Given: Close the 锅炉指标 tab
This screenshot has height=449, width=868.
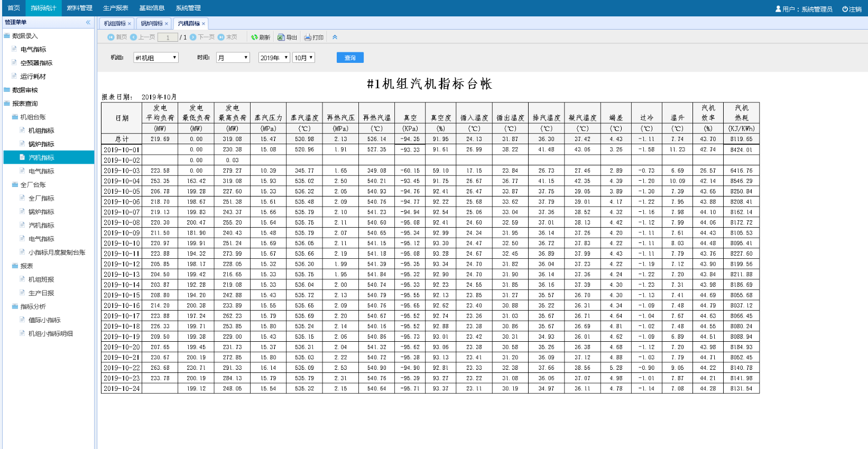Looking at the screenshot, I should tap(167, 24).
